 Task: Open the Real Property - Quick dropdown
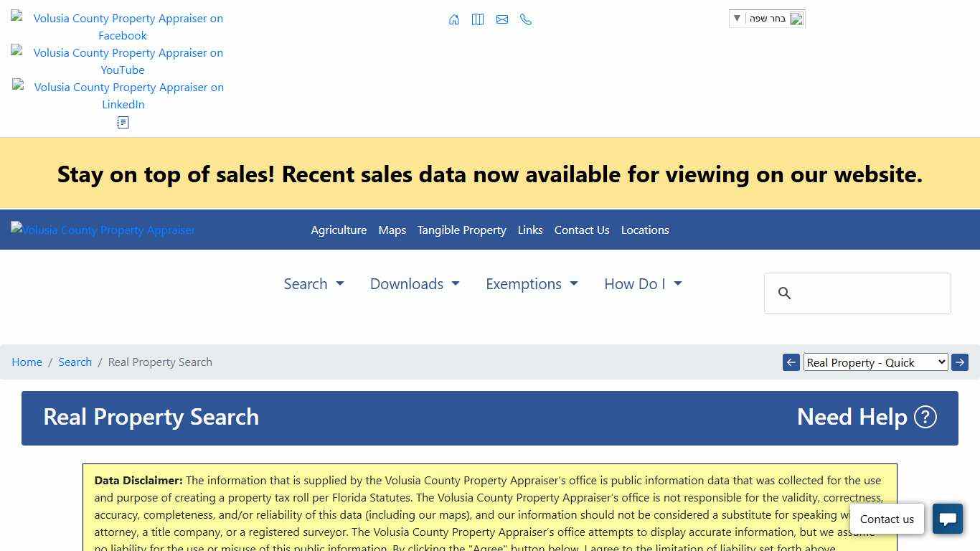(x=875, y=362)
